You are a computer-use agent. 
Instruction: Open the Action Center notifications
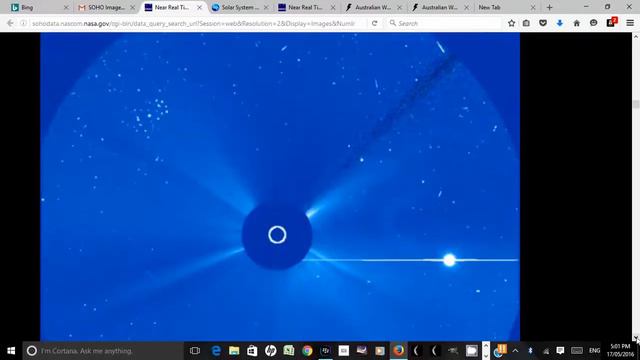pos(560,351)
